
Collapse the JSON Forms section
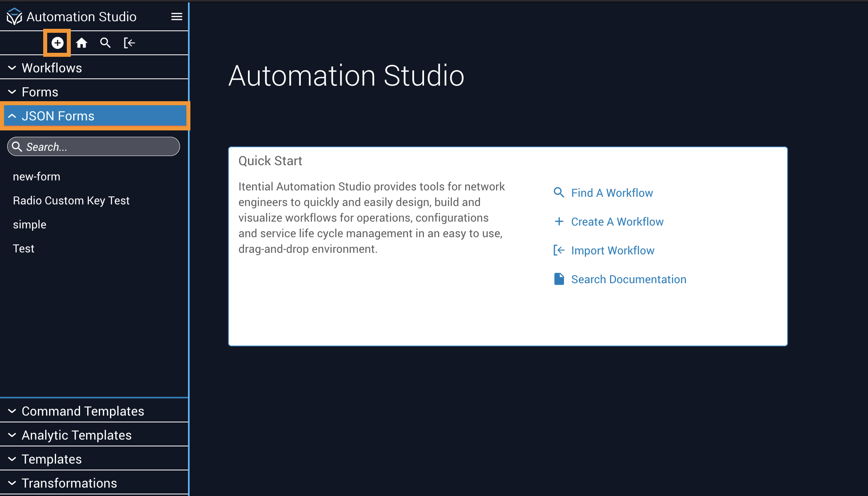58,116
